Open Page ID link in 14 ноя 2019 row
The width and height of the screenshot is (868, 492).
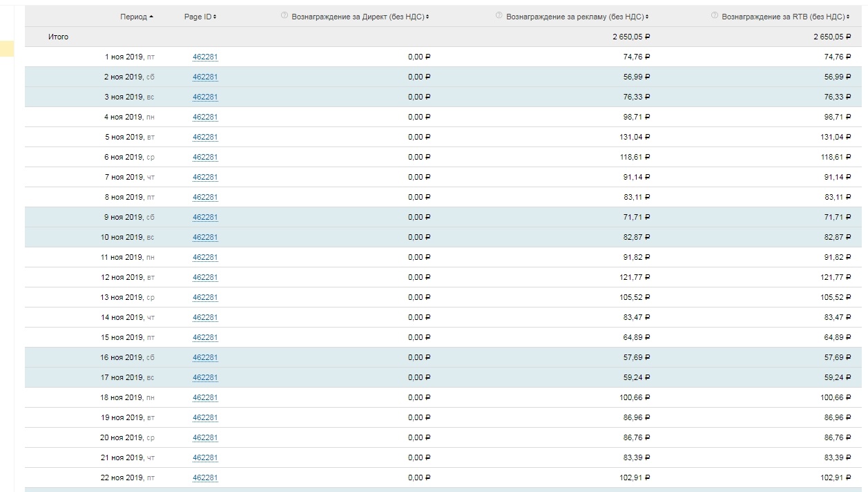click(205, 318)
